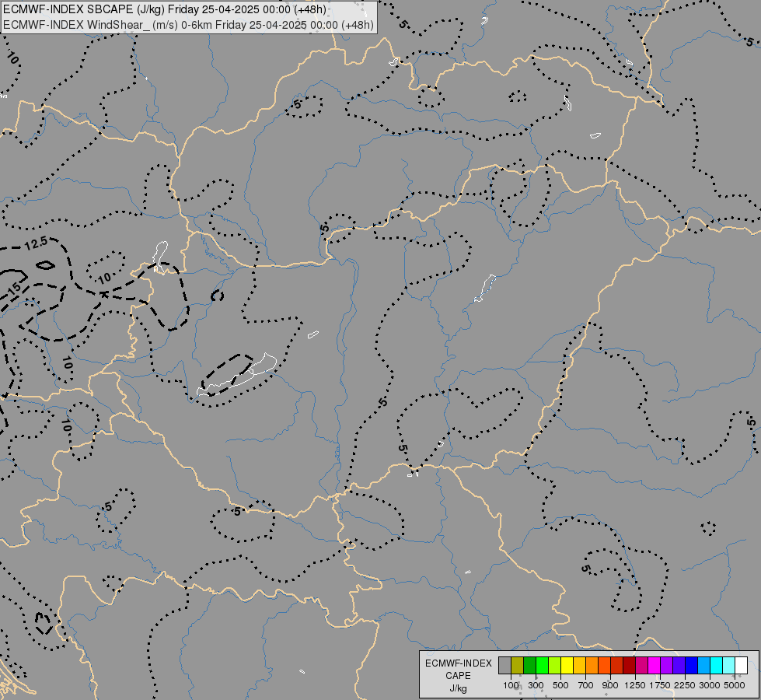Click the pure blue legend swatch
The image size is (761, 700).
pyautogui.click(x=691, y=665)
